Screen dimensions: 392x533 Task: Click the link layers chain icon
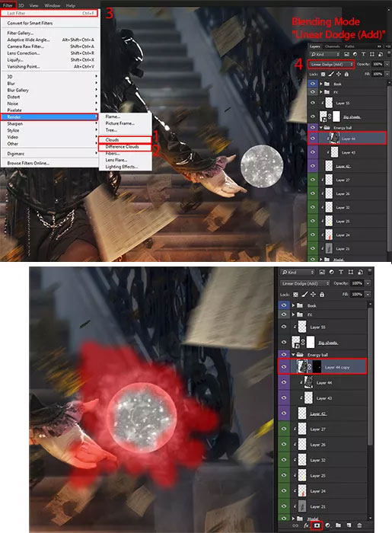(295, 525)
